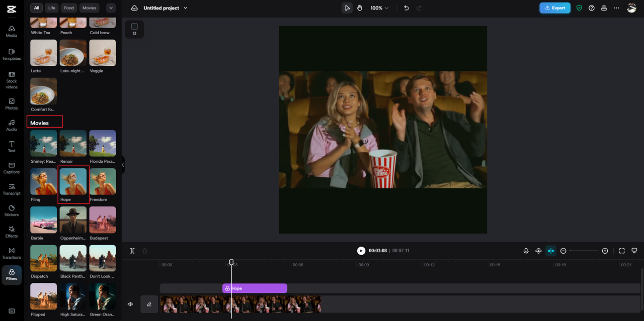Open the comments panel icon on timeline bar
The image size is (644, 321).
click(634, 251)
